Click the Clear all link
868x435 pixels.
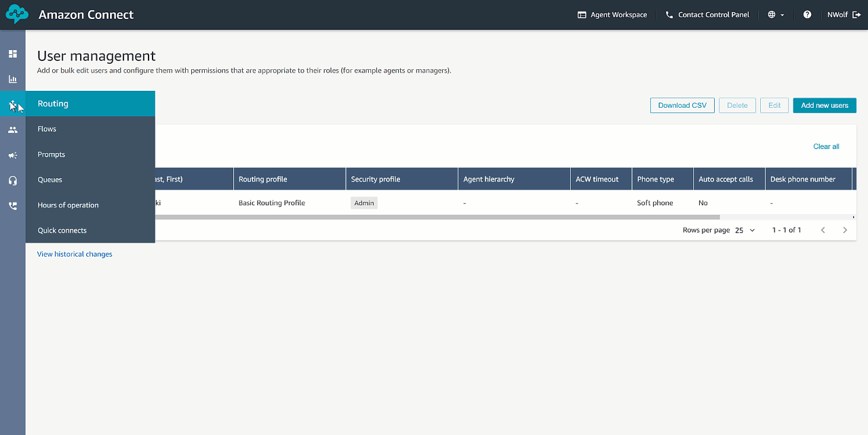coord(826,146)
